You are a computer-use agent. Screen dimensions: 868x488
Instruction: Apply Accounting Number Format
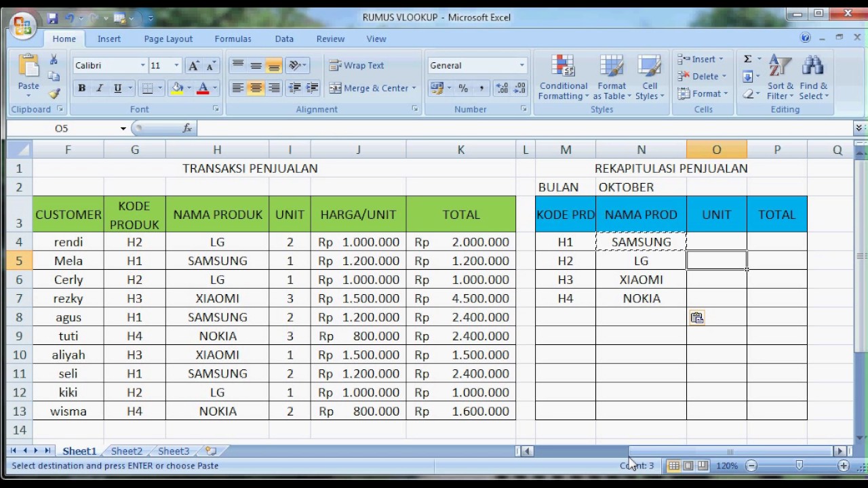point(436,88)
